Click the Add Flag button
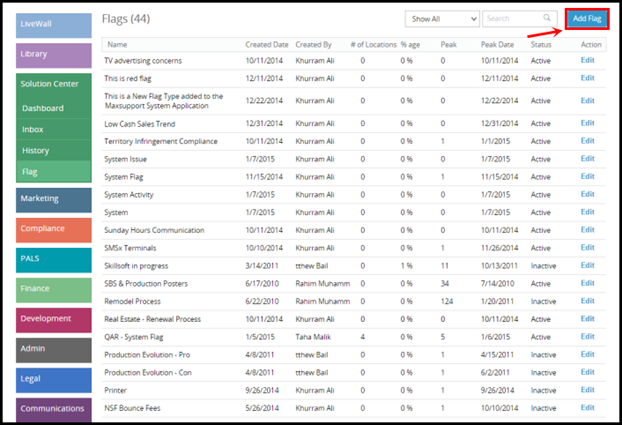The height and width of the screenshot is (425, 622). pyautogui.click(x=587, y=19)
